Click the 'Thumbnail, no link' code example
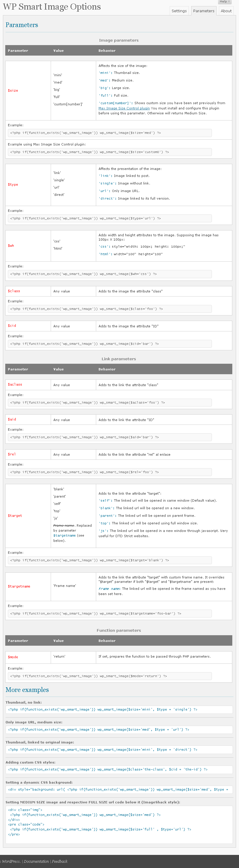Viewport: 239px width, 868px height. tap(119, 709)
